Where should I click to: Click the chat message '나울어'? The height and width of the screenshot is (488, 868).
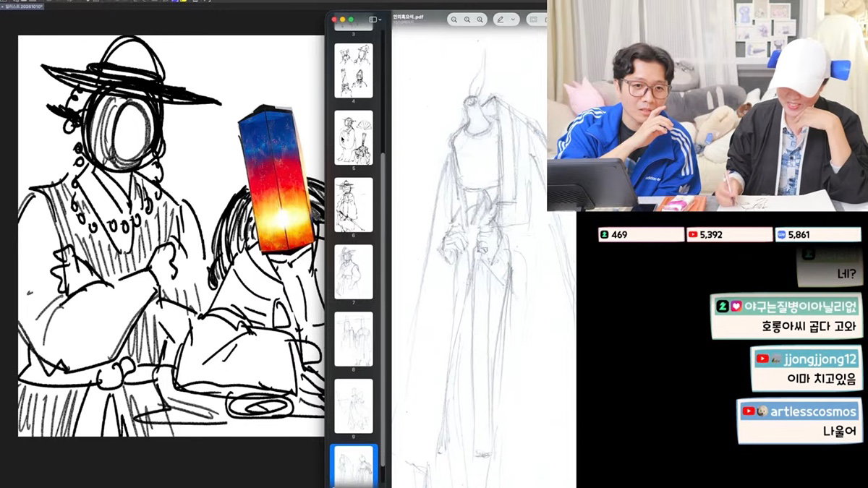839,432
